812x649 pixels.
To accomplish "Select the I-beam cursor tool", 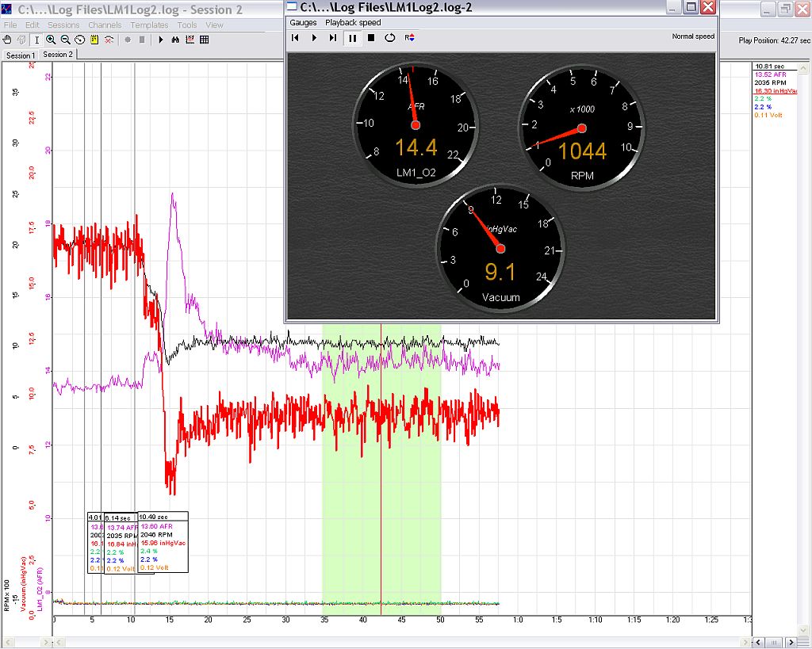I will (x=36, y=40).
